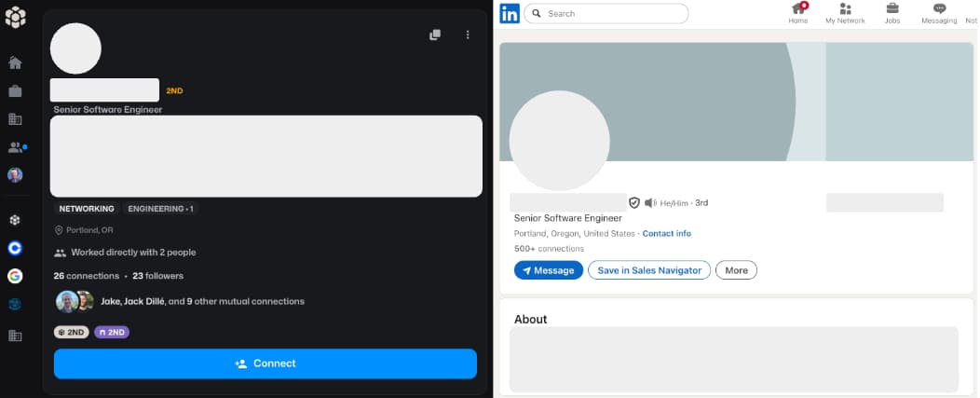Open the Contact info link
The image size is (980, 398).
coord(667,233)
